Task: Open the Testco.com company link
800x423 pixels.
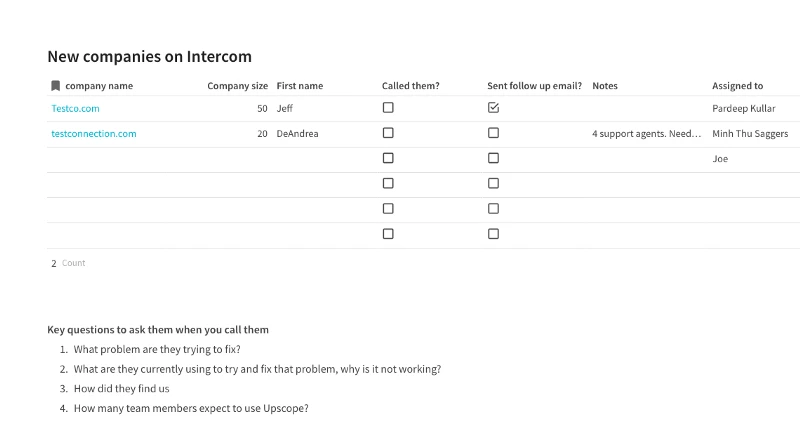Action: coord(76,108)
